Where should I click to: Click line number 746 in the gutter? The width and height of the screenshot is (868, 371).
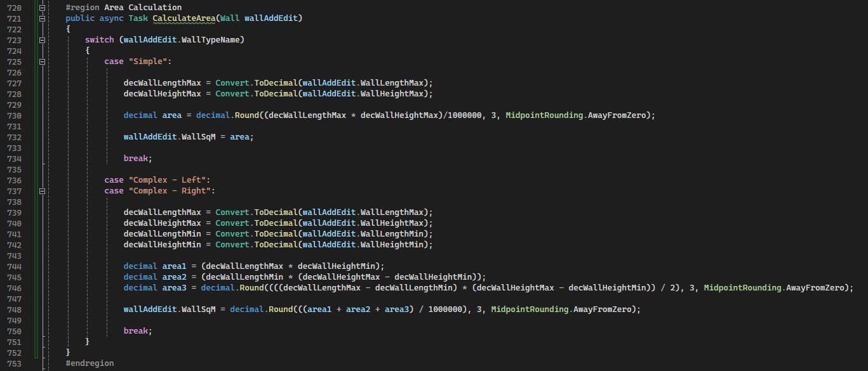pos(13,288)
